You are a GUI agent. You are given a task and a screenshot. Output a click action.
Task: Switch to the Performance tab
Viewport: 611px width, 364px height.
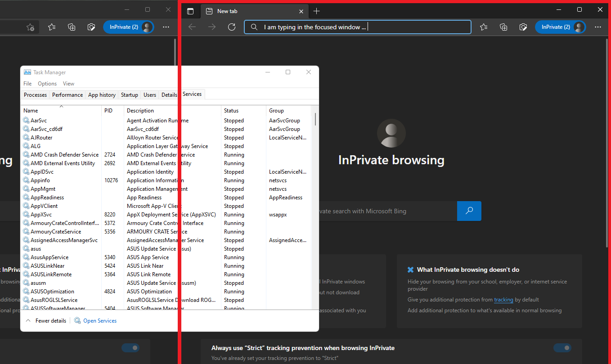(x=67, y=94)
